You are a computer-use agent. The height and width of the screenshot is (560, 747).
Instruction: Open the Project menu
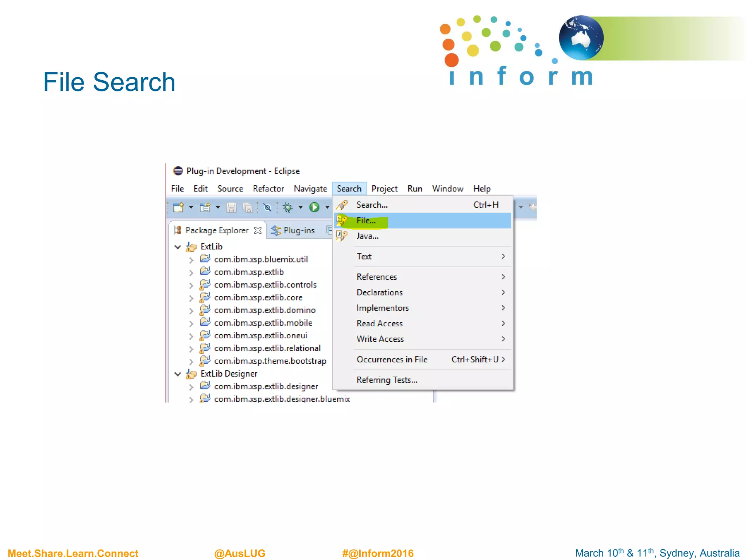coord(384,188)
